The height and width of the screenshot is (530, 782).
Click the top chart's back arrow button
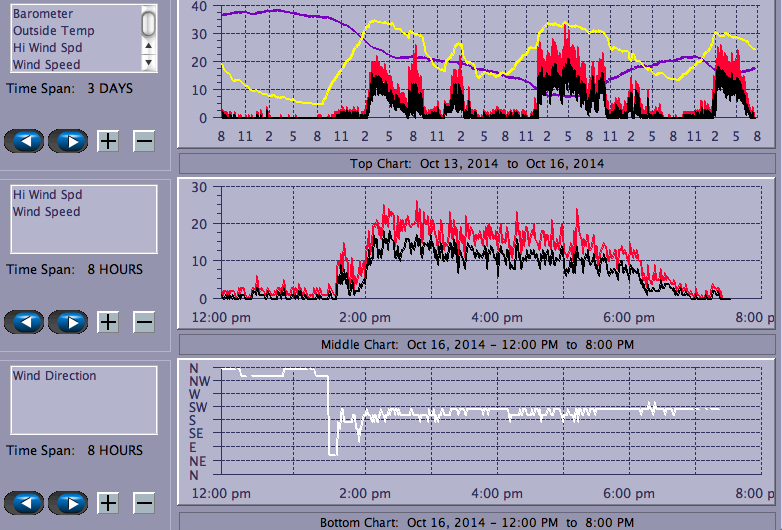pos(24,141)
